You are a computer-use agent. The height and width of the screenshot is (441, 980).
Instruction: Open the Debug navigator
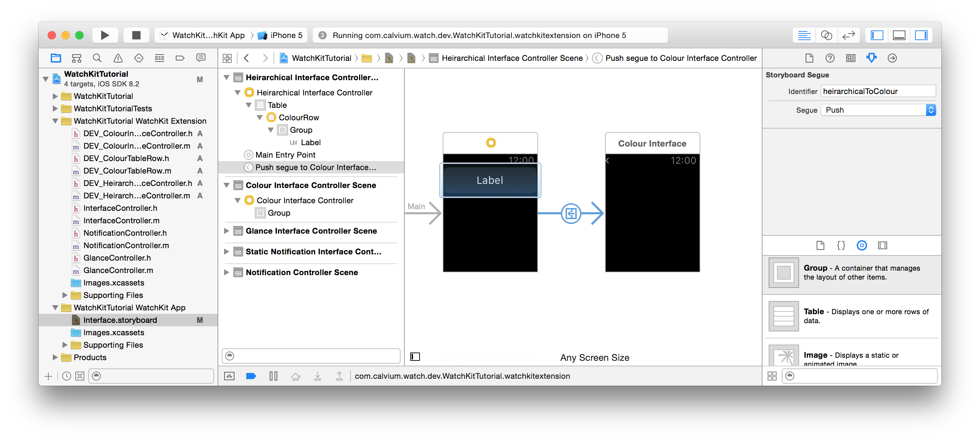point(160,58)
